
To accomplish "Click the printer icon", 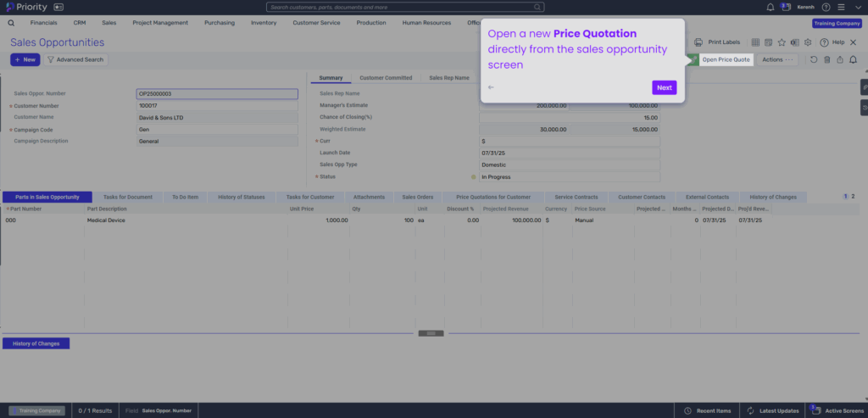I will coord(698,42).
